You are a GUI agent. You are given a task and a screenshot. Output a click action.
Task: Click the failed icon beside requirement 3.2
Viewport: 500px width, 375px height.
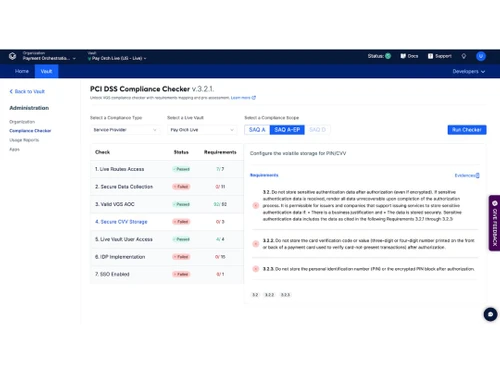point(256,205)
